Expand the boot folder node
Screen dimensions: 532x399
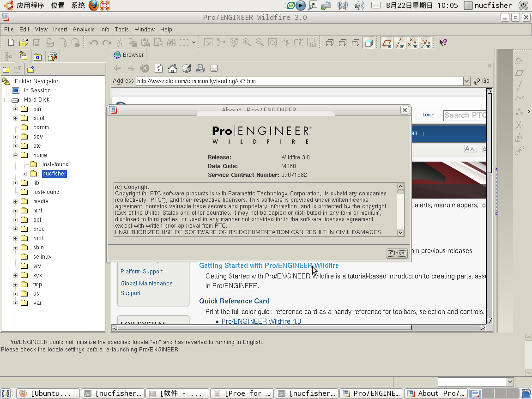point(15,118)
